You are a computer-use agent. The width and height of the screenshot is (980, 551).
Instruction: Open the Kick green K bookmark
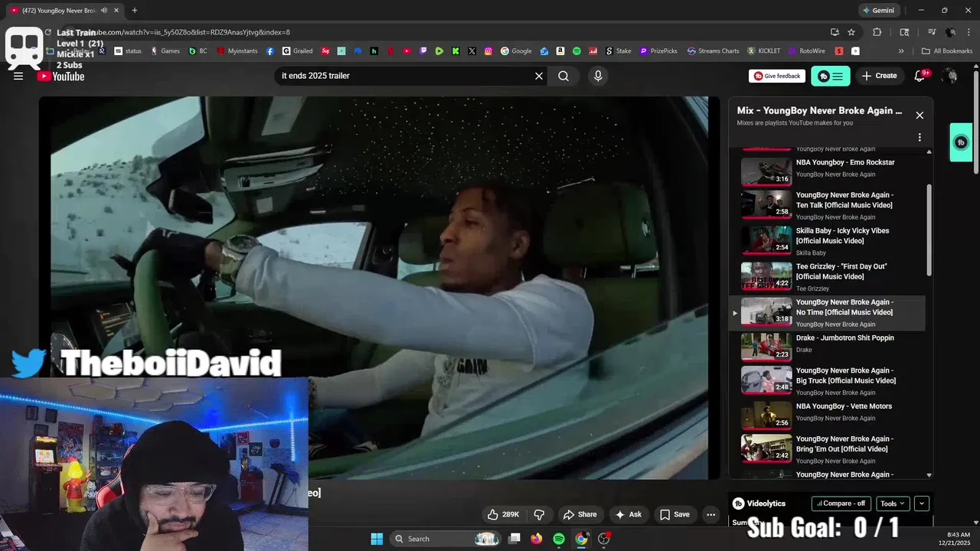tap(456, 51)
